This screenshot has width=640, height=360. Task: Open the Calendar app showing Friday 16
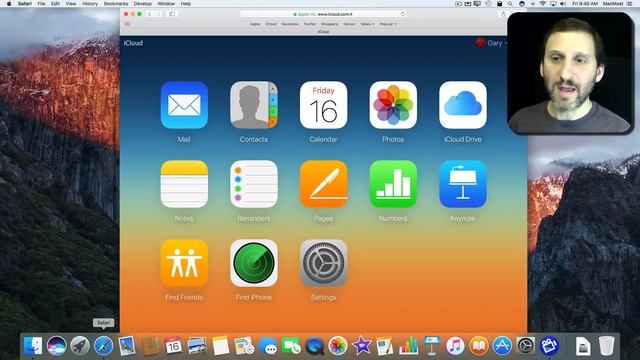[323, 105]
